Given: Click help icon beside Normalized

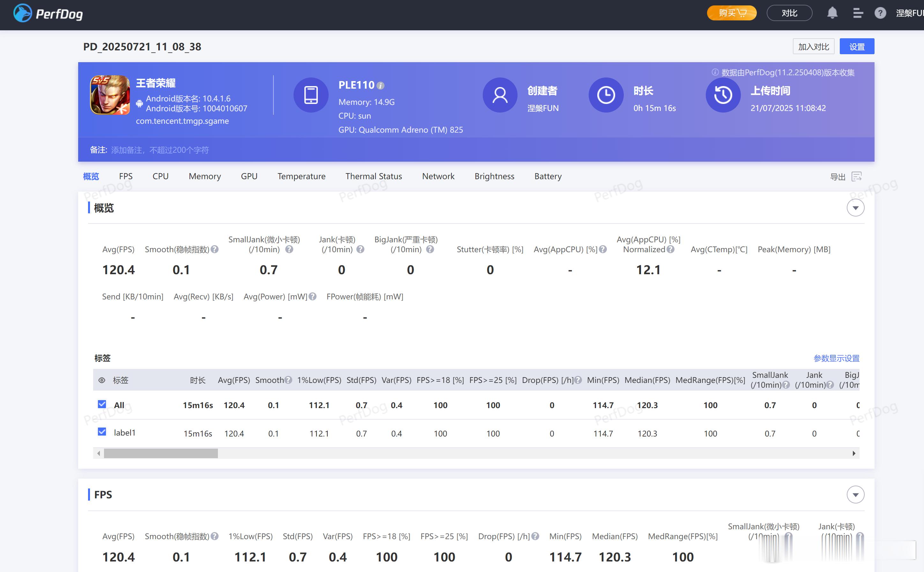Looking at the screenshot, I should (670, 249).
